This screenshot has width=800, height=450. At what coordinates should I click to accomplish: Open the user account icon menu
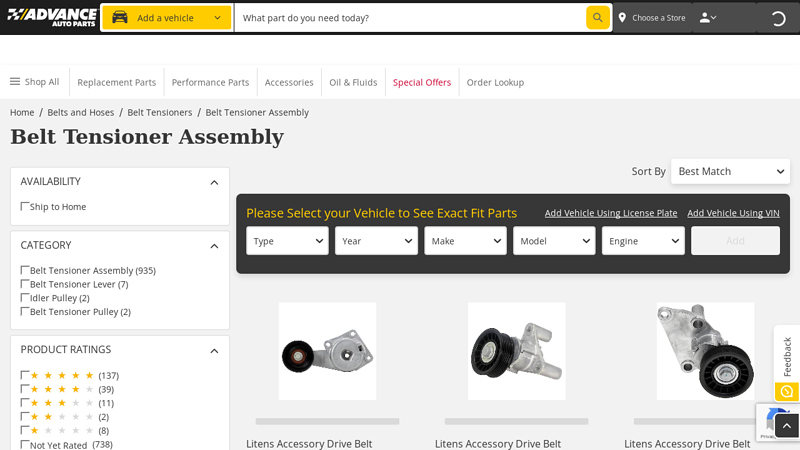pos(708,18)
